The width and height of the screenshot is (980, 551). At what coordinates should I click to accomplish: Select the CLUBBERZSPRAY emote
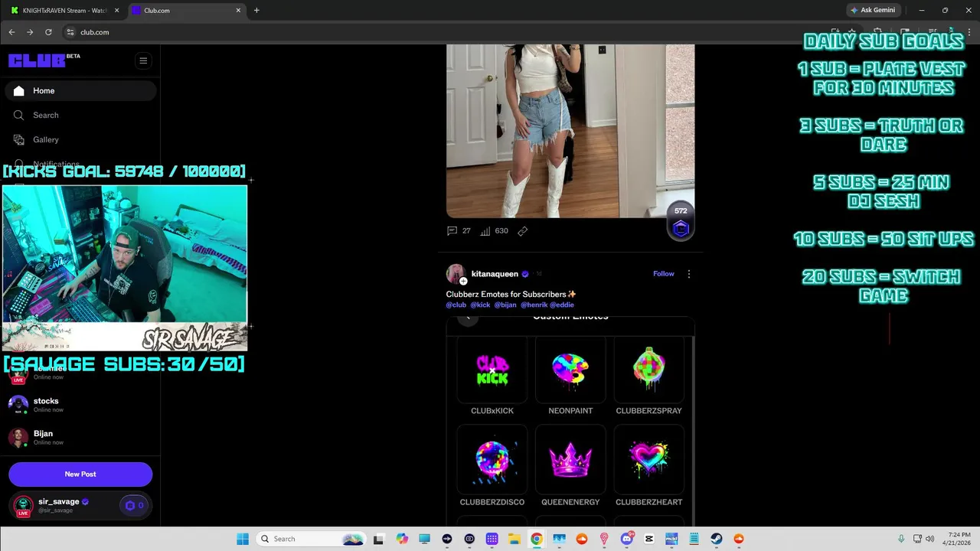click(x=648, y=370)
